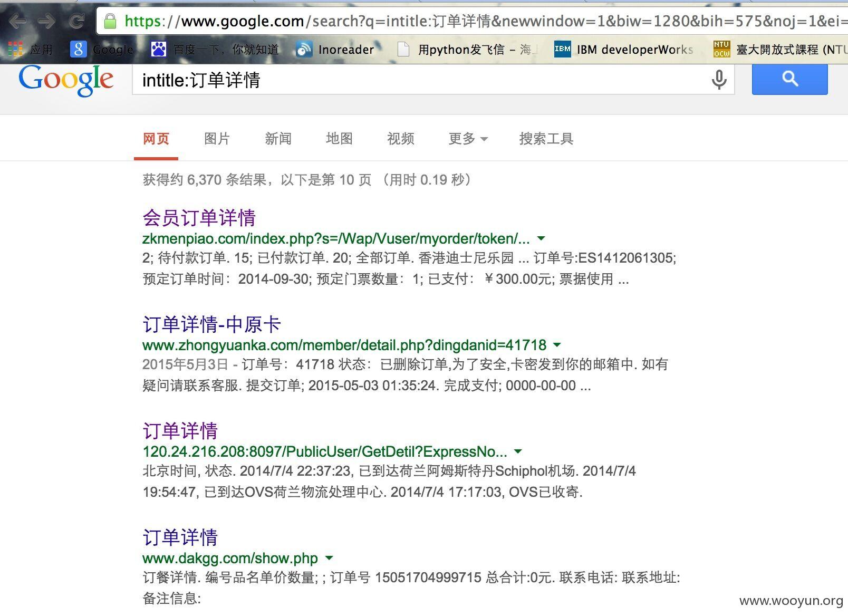The height and width of the screenshot is (616, 848).
Task: Open the IBM developerWorks bookmark
Action: [624, 50]
